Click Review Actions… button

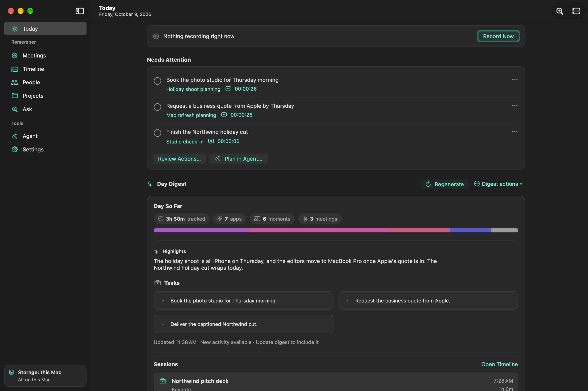click(179, 159)
